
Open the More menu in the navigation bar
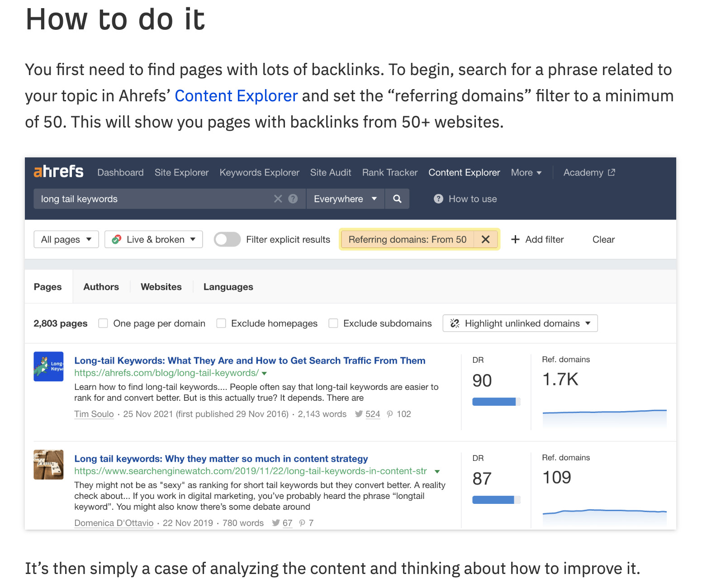click(526, 172)
